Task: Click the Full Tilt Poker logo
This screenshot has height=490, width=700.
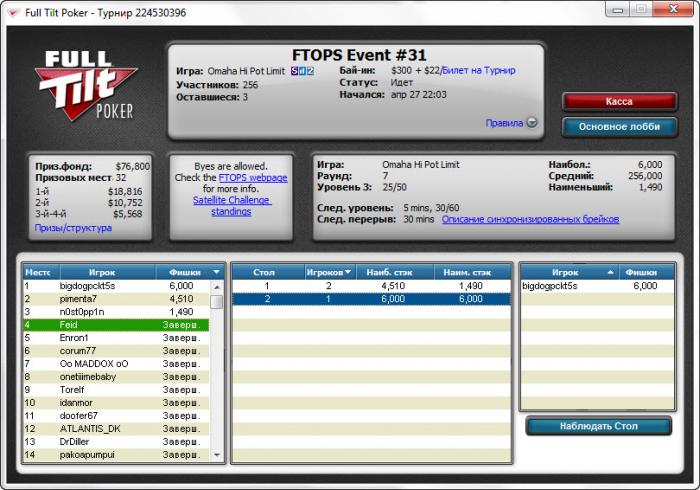Action: tap(86, 86)
